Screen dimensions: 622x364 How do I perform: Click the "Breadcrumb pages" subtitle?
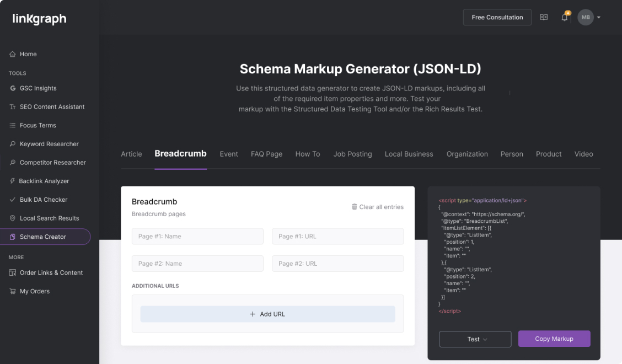159,214
